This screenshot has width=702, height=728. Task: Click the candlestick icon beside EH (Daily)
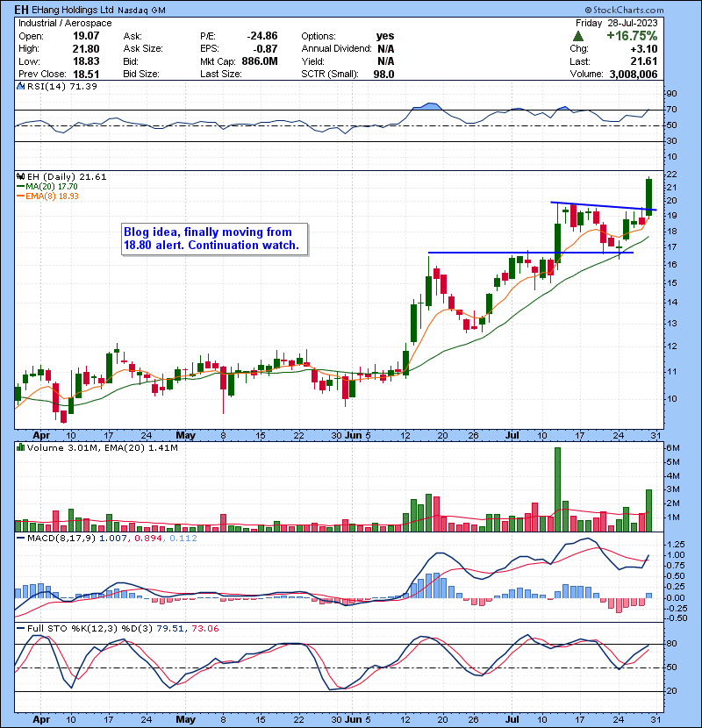click(x=21, y=176)
